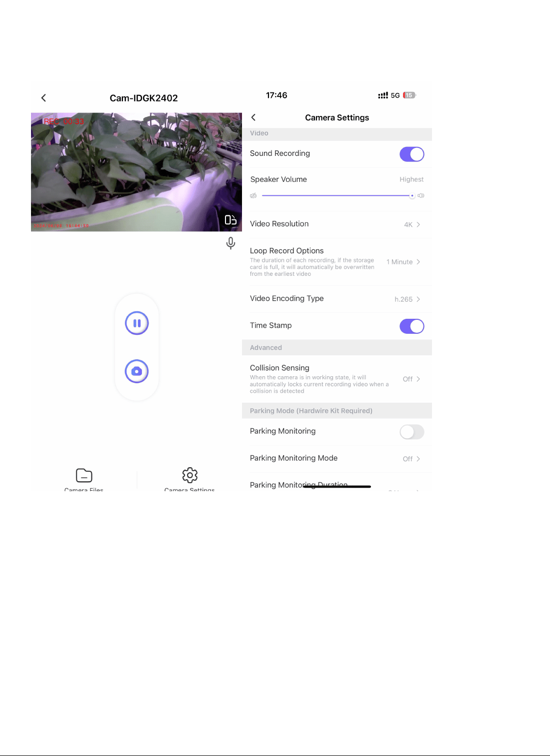Tap the Camera Settings page title
Screen dimensions: 550x756
337,118
